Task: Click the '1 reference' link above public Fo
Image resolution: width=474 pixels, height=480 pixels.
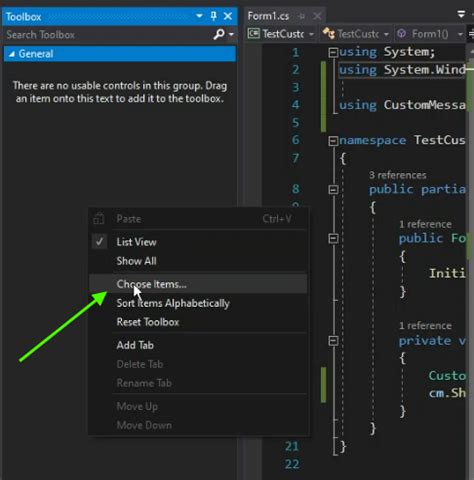Action: 425,224
